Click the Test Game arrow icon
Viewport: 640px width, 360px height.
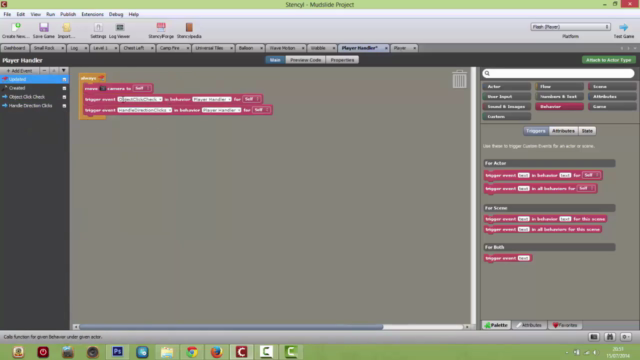623,27
